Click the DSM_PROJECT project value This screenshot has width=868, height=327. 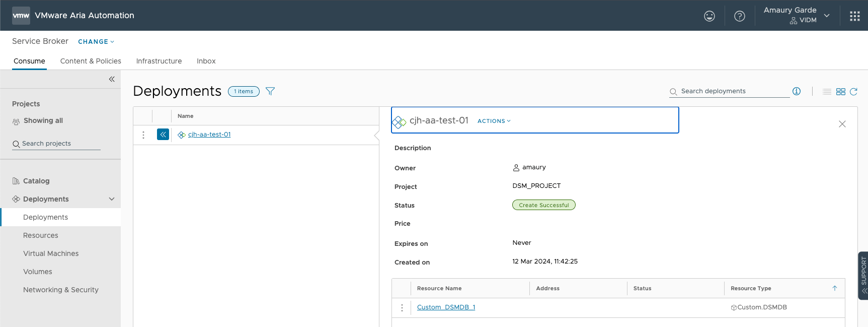tap(536, 186)
